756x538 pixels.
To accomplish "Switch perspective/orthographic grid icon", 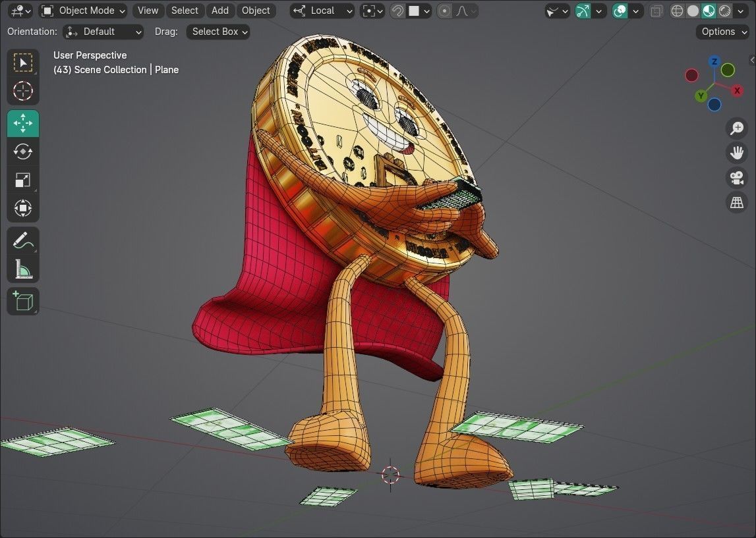I will click(737, 203).
